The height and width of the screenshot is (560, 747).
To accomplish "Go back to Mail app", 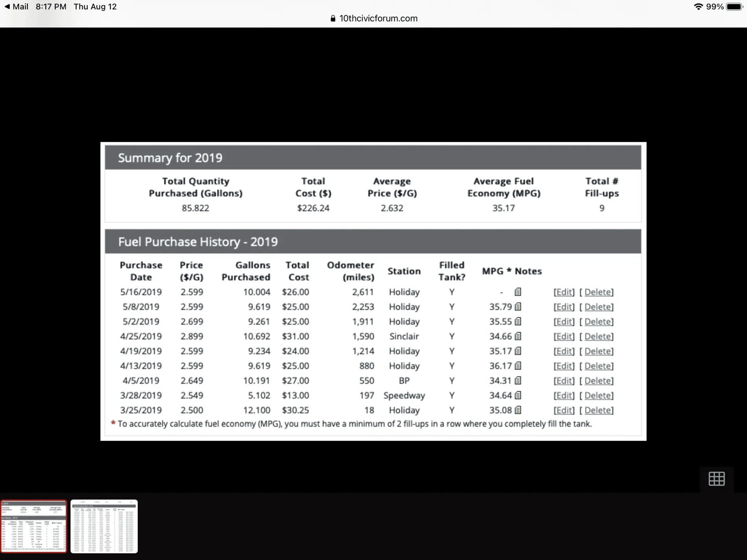I will click(x=16, y=7).
